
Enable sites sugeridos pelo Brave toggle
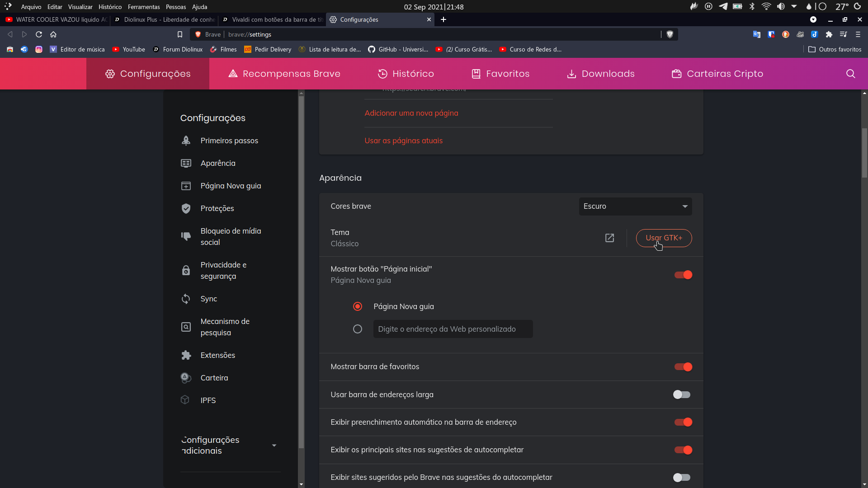point(682,478)
